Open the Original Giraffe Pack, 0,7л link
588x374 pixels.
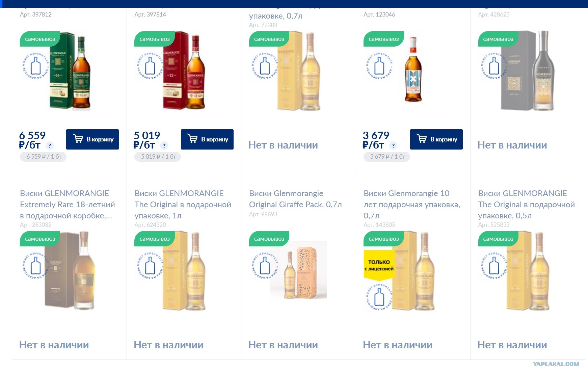pos(295,199)
